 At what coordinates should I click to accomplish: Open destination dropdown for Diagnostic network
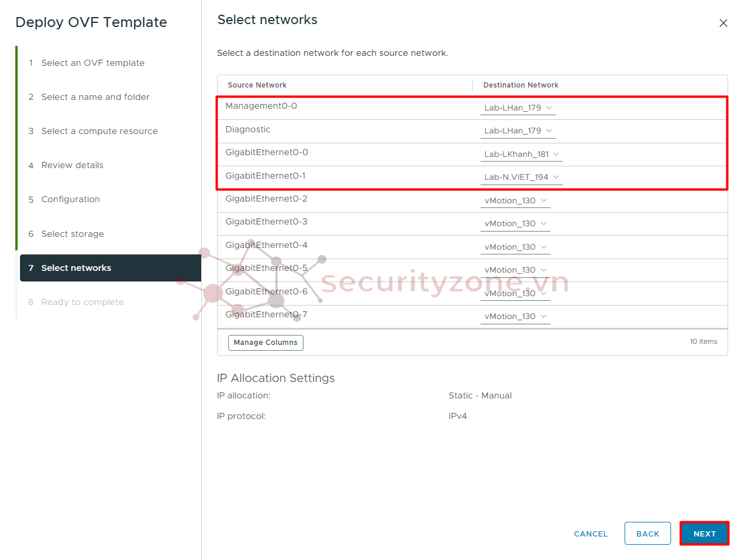click(x=518, y=130)
